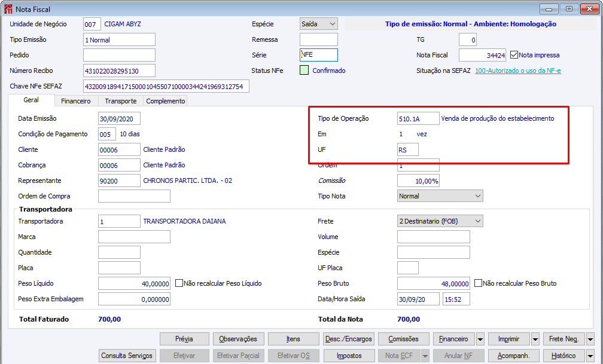Click the Peso Bruto field
This screenshot has width=603, height=364.
[x=433, y=283]
